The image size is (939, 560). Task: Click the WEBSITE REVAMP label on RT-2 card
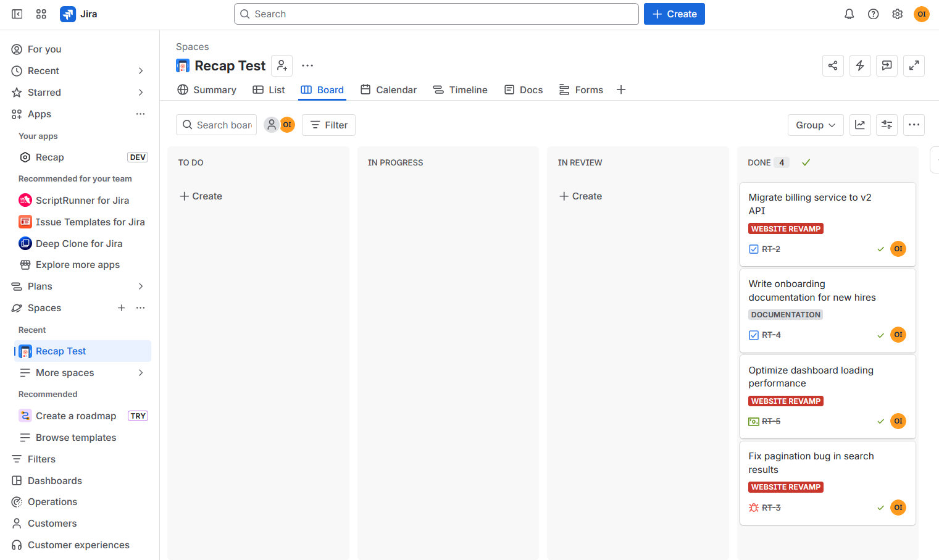click(786, 229)
